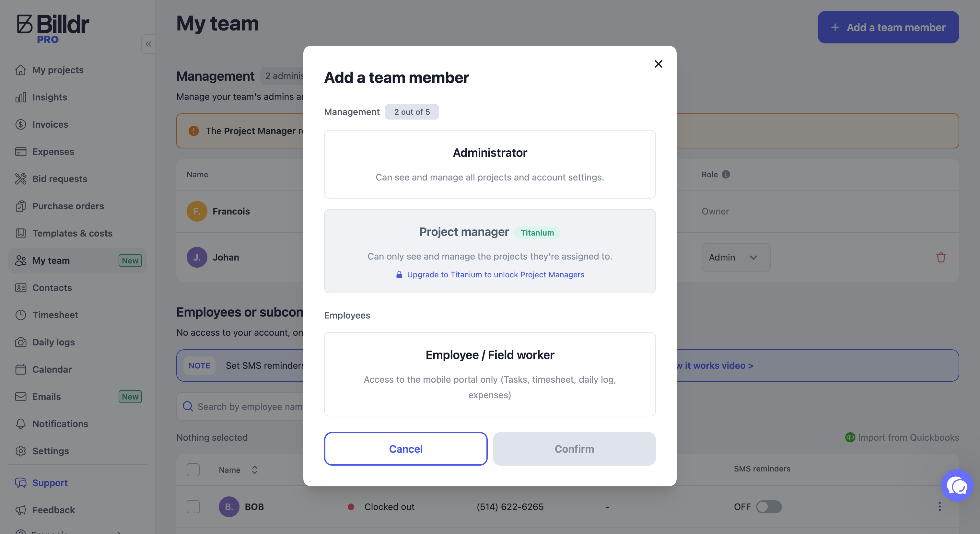Viewport: 980px width, 534px height.
Task: Close the Add a team member dialog
Action: point(658,64)
